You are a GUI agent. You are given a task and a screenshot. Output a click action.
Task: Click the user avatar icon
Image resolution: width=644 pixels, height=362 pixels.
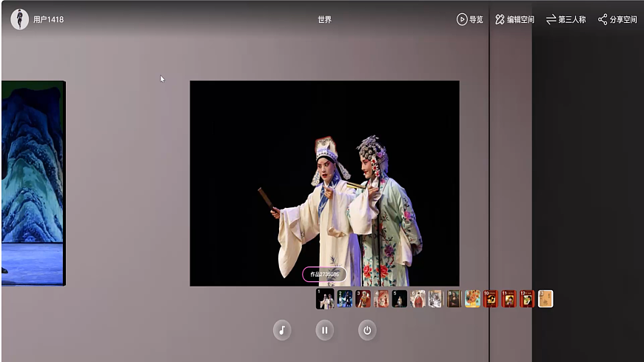pyautogui.click(x=19, y=19)
